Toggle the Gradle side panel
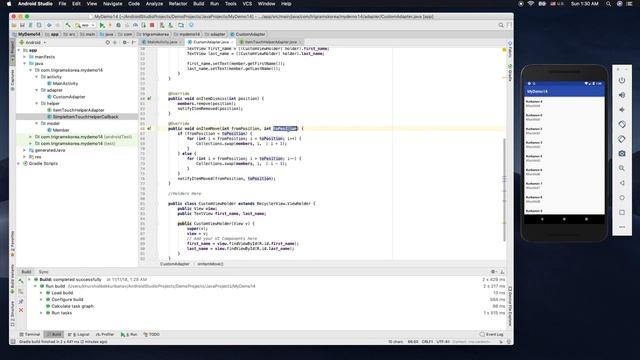The image size is (640, 360). click(510, 72)
